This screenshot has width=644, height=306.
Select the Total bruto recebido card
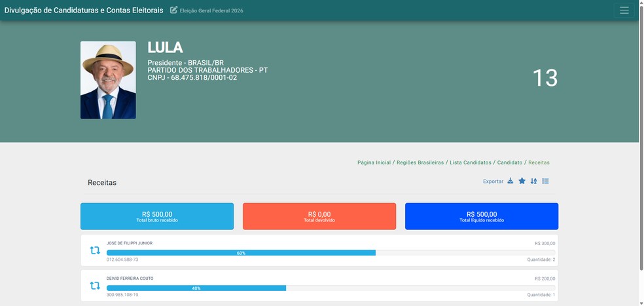157,216
